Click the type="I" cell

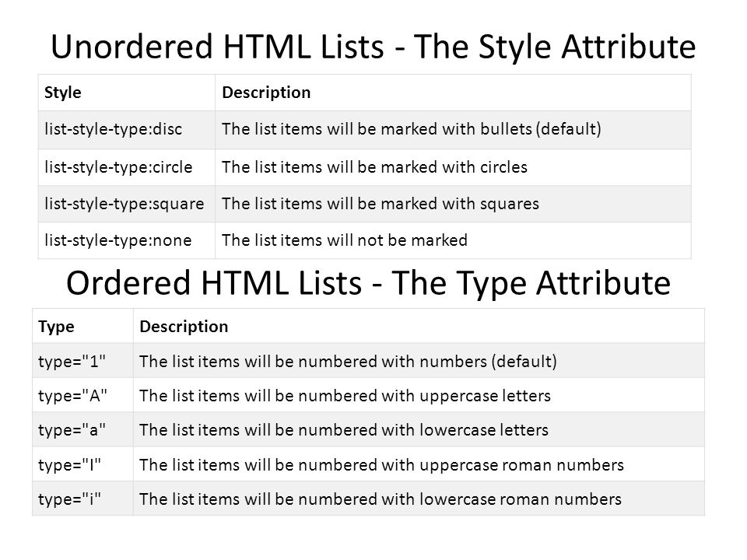83,464
